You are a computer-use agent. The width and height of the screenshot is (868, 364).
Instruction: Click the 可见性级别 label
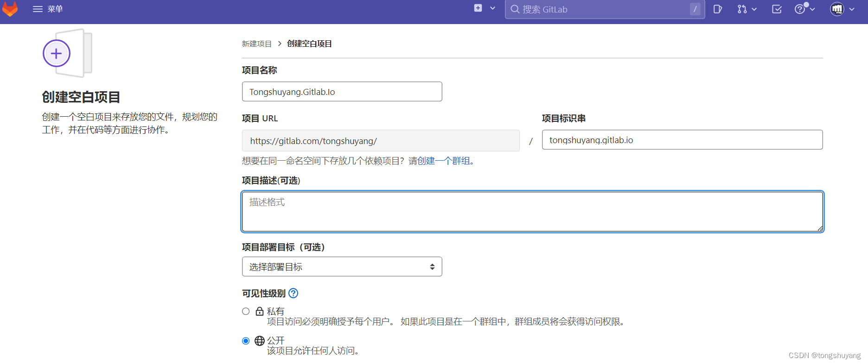264,293
